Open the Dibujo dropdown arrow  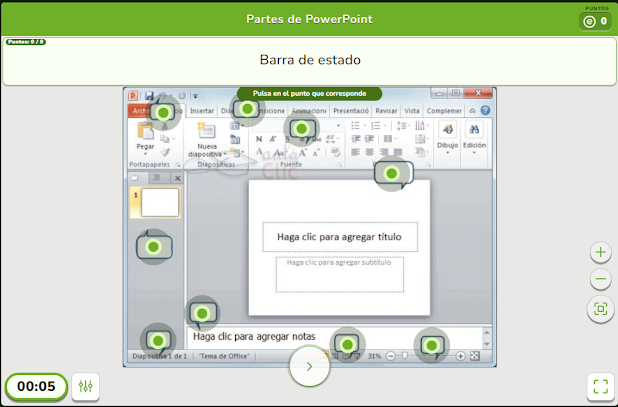pyautogui.click(x=447, y=153)
